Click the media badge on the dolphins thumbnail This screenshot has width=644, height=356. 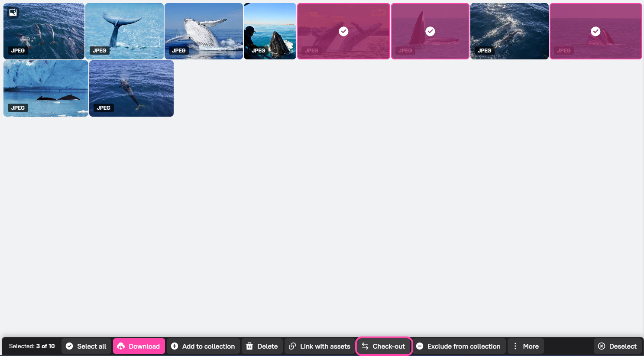coord(13,12)
